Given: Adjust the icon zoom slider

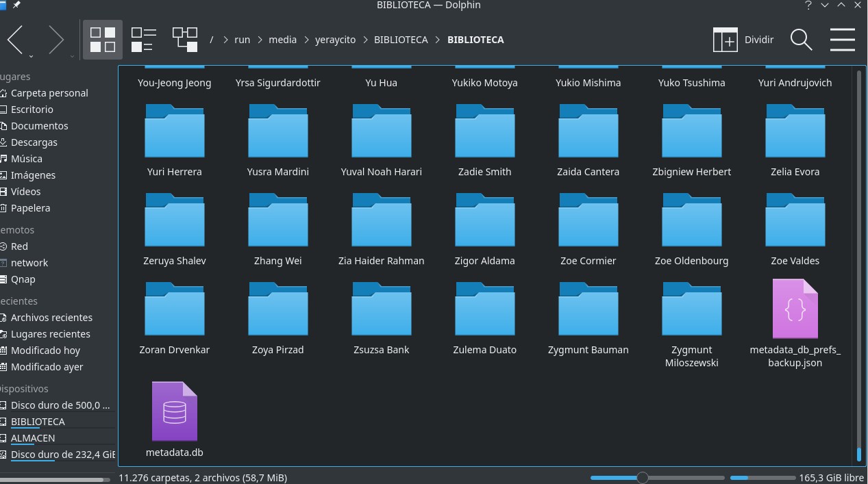Looking at the screenshot, I should tap(642, 477).
